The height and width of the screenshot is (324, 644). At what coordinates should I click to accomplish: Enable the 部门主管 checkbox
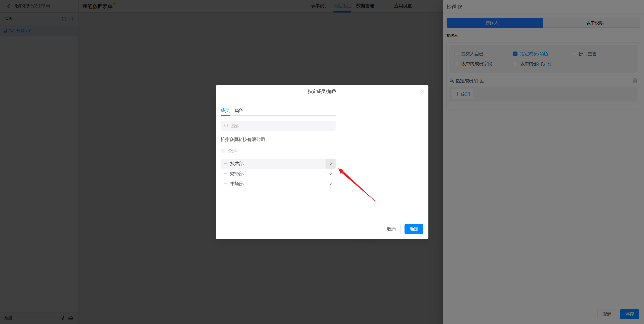point(574,54)
